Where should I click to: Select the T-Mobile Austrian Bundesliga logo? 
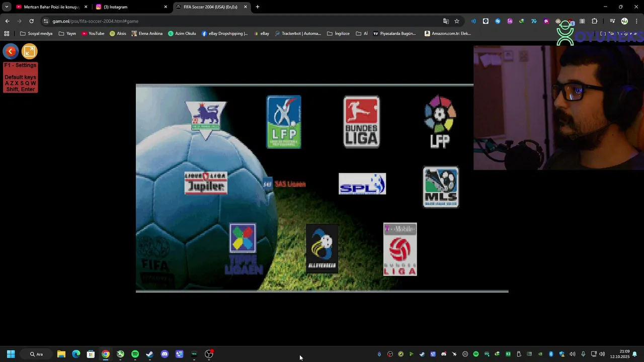tap(400, 249)
